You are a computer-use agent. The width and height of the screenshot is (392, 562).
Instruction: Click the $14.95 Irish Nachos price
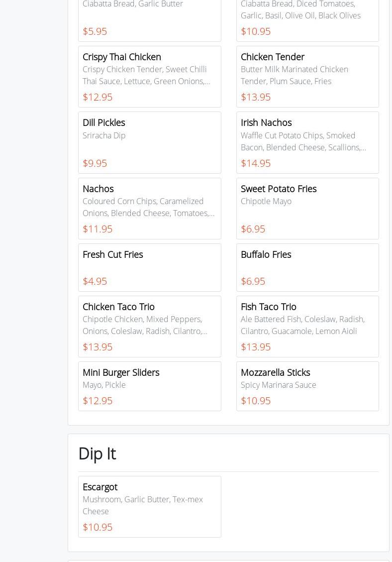coord(256,163)
